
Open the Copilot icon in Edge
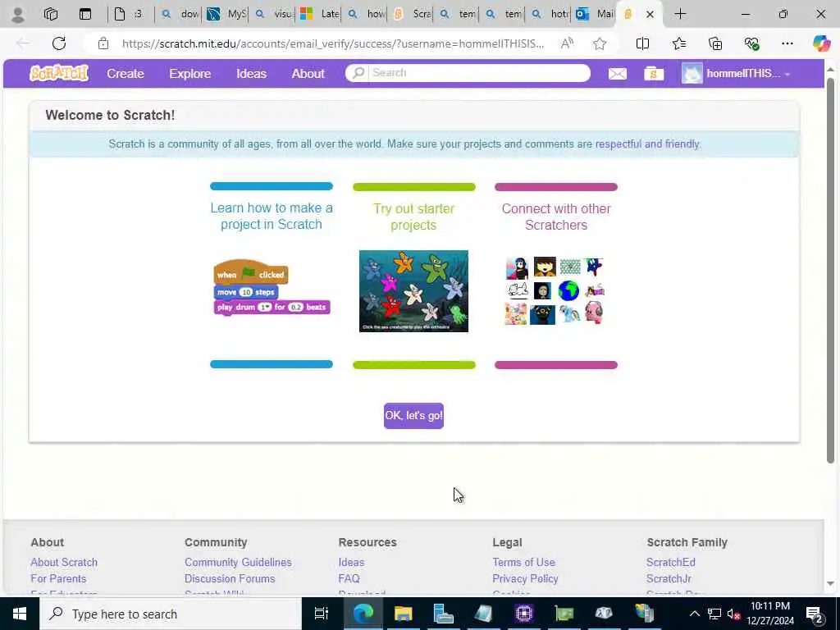821,43
